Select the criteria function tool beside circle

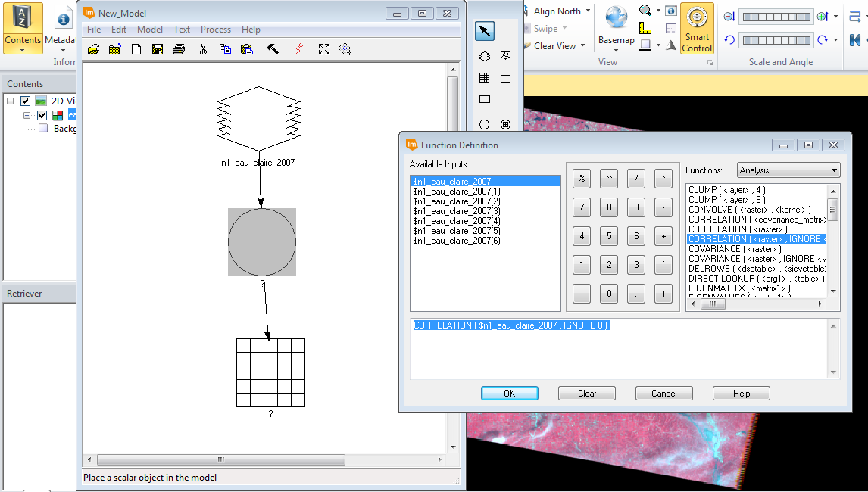505,125
